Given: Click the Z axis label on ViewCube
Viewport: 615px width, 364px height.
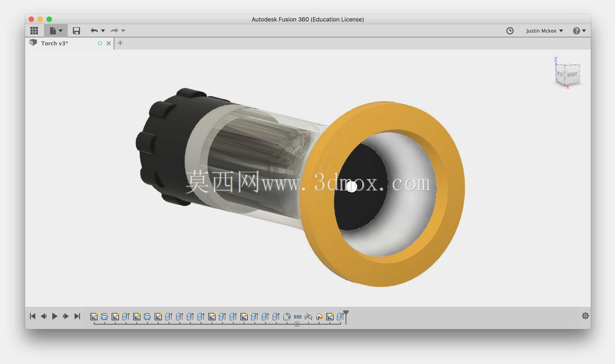Looking at the screenshot, I should [556, 59].
